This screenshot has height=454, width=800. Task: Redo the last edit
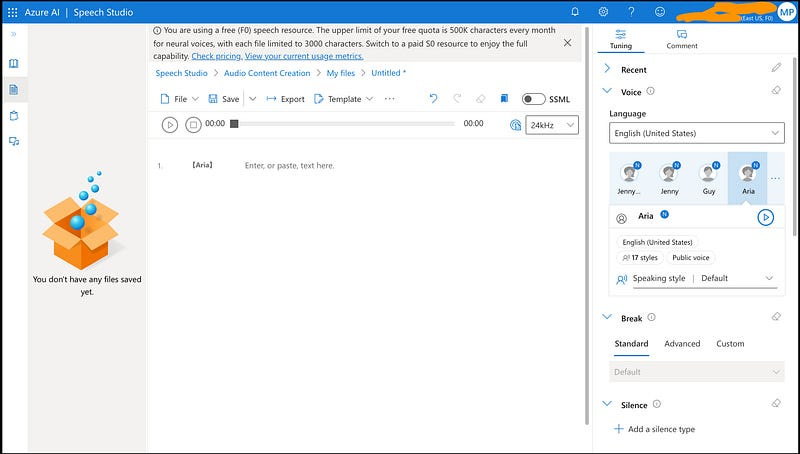point(457,98)
